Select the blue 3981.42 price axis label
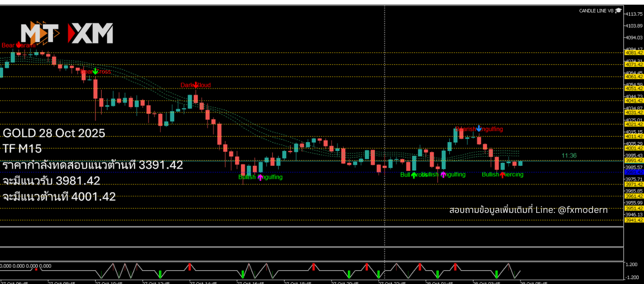Viewport: 644px width, 284px height. [x=634, y=172]
